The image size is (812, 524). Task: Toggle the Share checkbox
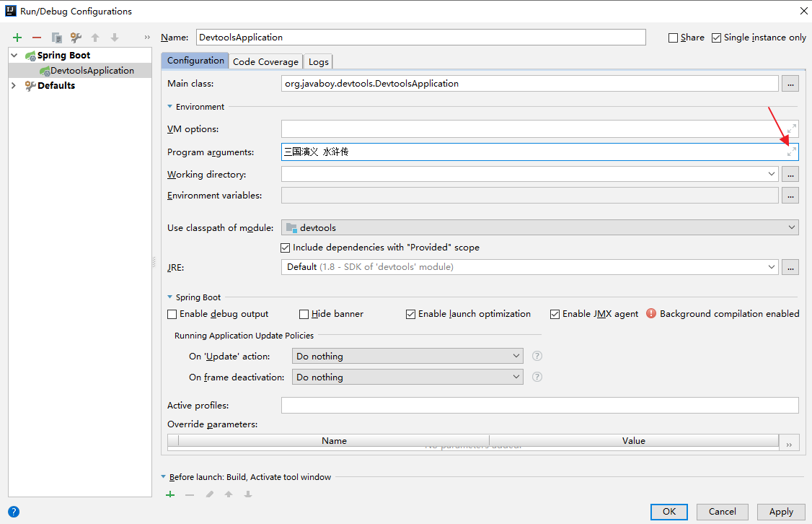click(x=674, y=38)
